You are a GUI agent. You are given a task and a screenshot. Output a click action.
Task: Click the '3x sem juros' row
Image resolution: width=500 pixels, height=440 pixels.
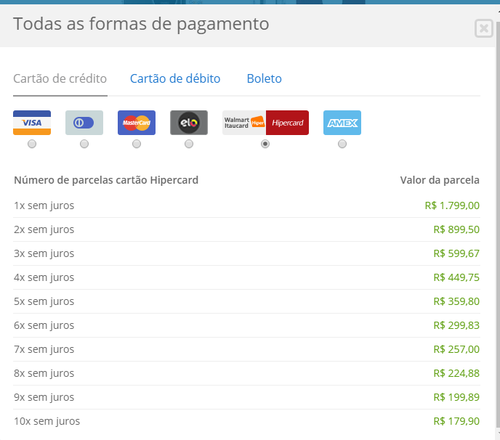pos(247,254)
